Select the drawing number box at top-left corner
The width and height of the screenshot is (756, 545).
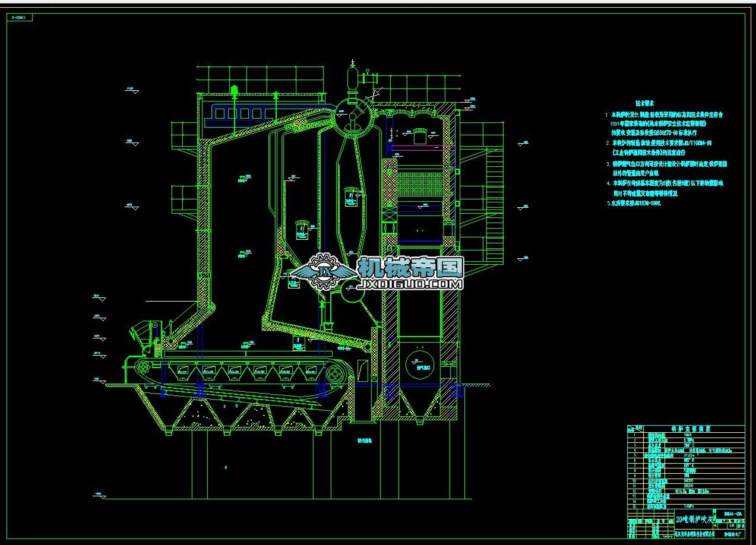[x=21, y=18]
